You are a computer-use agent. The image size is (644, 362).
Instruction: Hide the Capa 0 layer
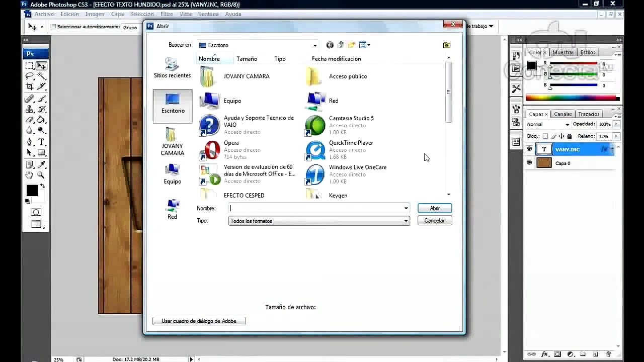pos(529,163)
